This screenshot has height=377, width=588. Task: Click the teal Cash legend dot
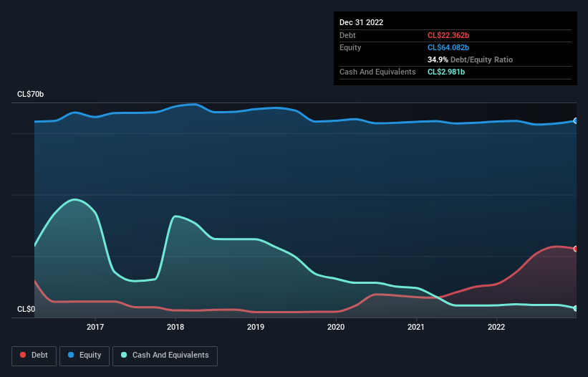pos(124,355)
